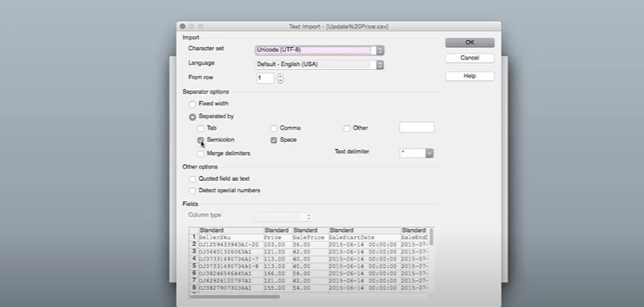
Task: Select the Fixed width radio button
Action: 192,104
